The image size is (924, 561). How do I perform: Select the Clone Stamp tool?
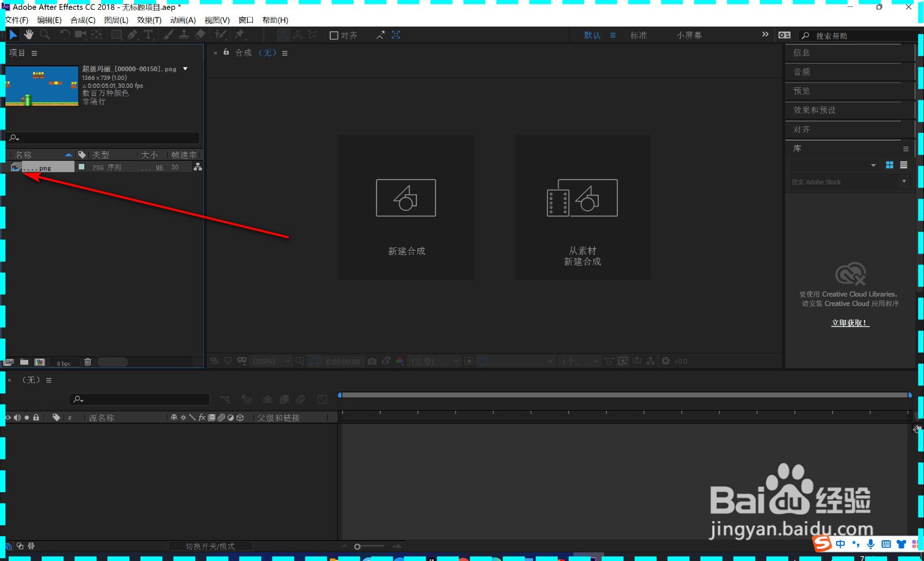pos(184,35)
